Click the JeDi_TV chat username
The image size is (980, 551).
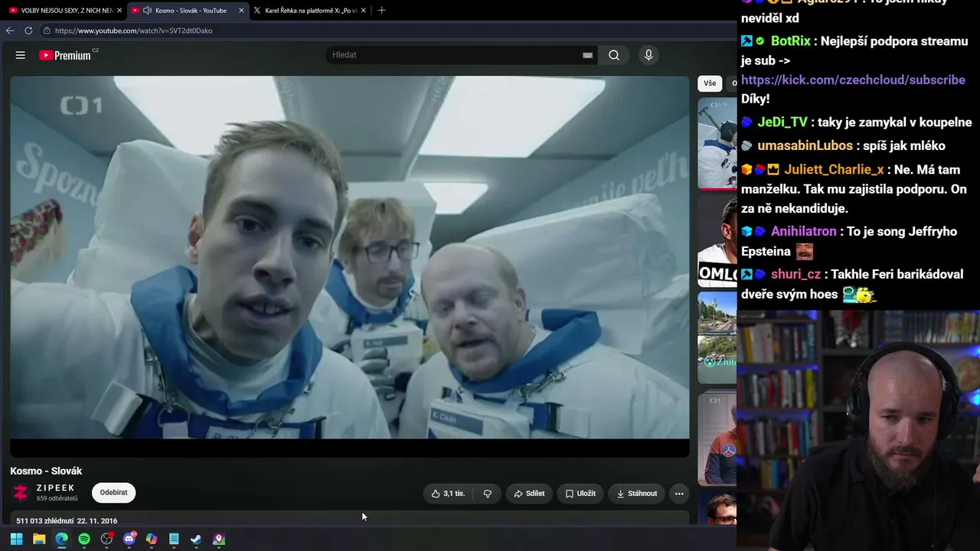click(x=782, y=122)
